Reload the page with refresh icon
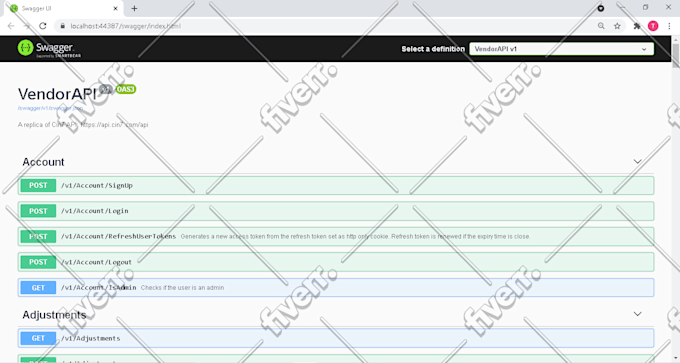Screen dimensions: 680x363 coord(42,26)
